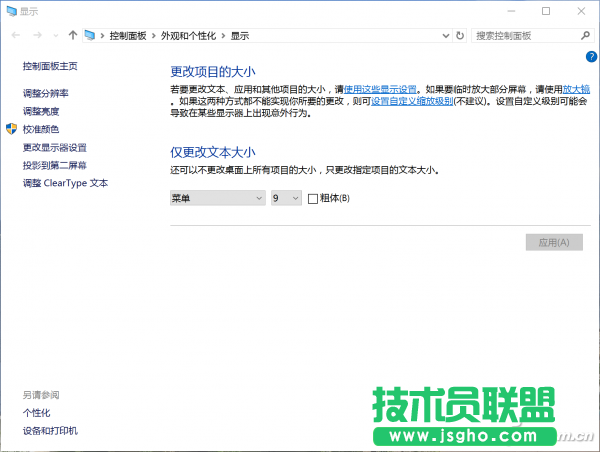Click the shield icon next to 校准颜色

pyautogui.click(x=12, y=129)
